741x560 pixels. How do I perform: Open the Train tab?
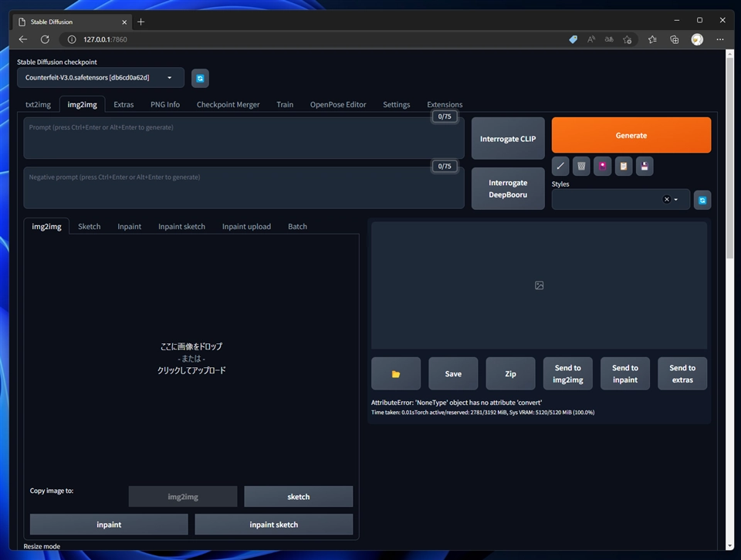point(285,104)
